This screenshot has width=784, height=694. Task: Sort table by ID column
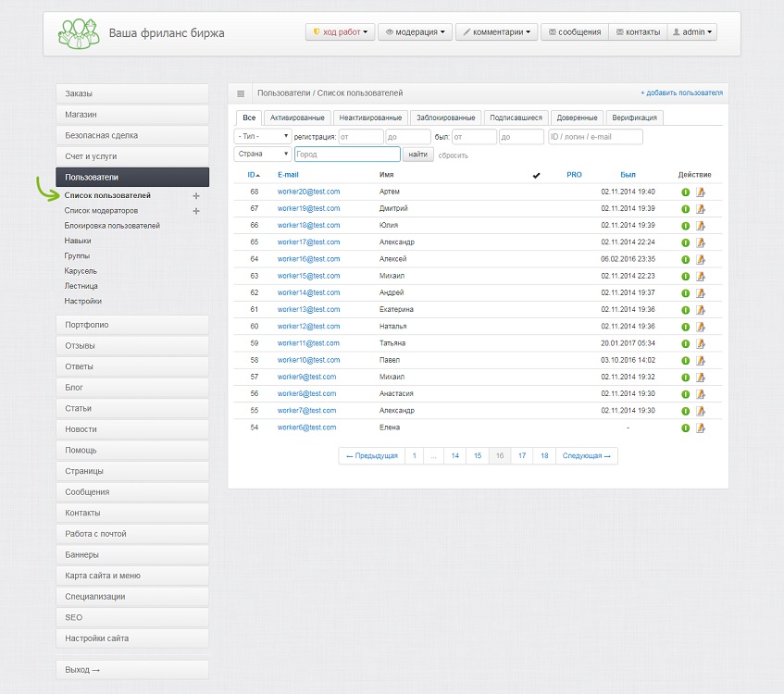pyautogui.click(x=254, y=175)
